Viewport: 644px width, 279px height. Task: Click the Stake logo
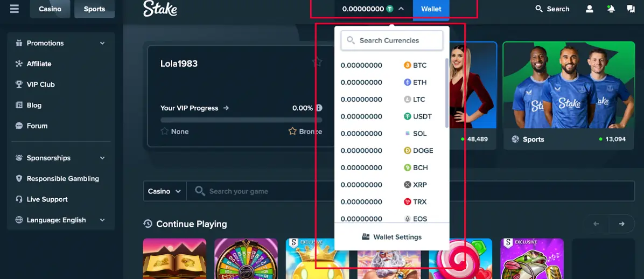click(x=160, y=9)
